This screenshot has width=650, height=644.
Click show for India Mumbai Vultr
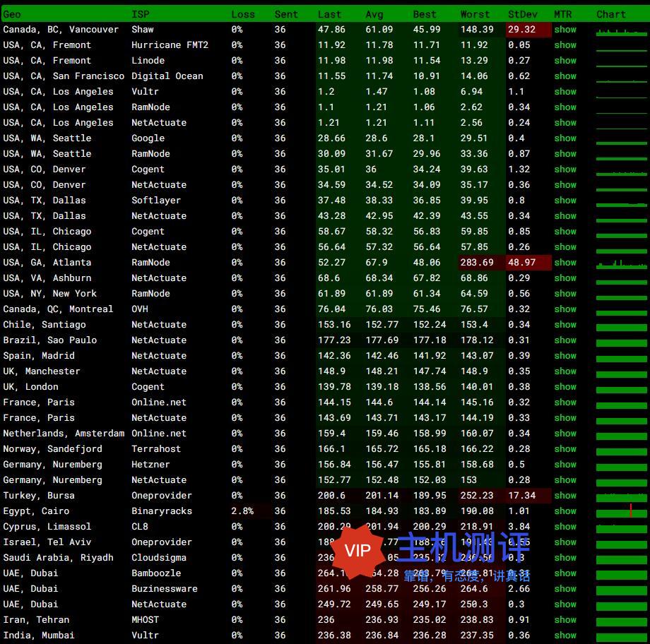(565, 636)
